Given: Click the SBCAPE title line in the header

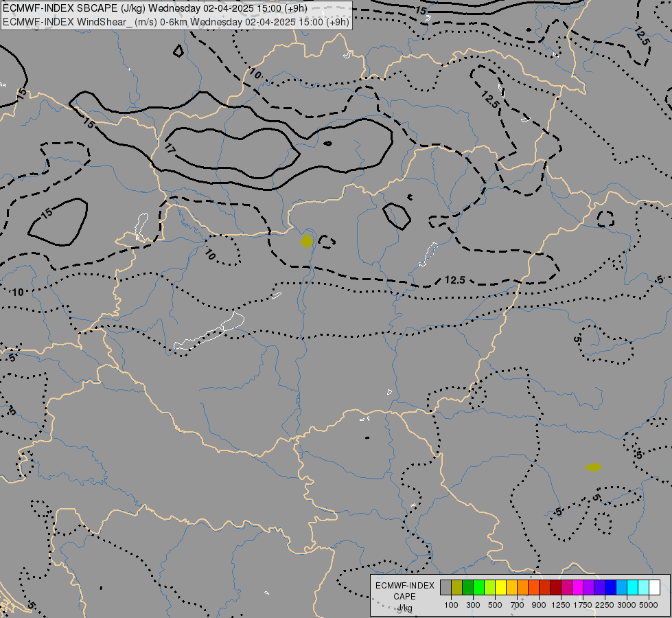Looking at the screenshot, I should click(155, 8).
